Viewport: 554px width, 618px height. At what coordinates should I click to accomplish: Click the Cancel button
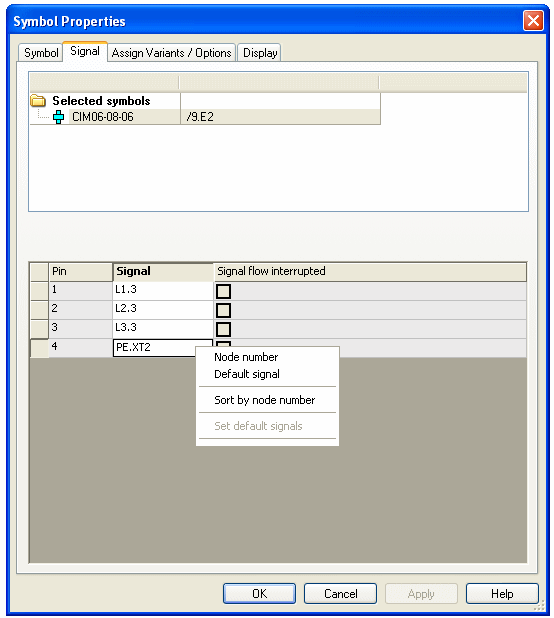[x=340, y=594]
